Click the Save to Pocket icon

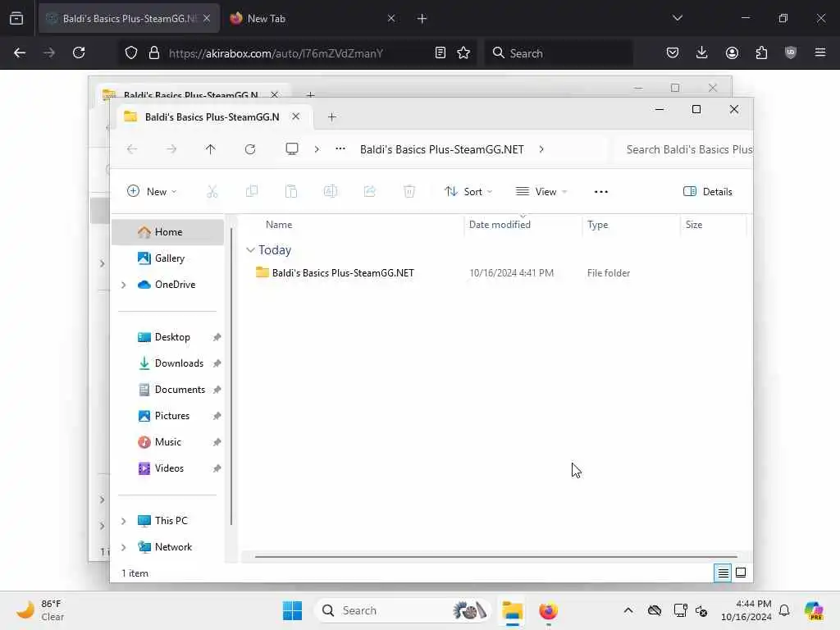pos(673,52)
